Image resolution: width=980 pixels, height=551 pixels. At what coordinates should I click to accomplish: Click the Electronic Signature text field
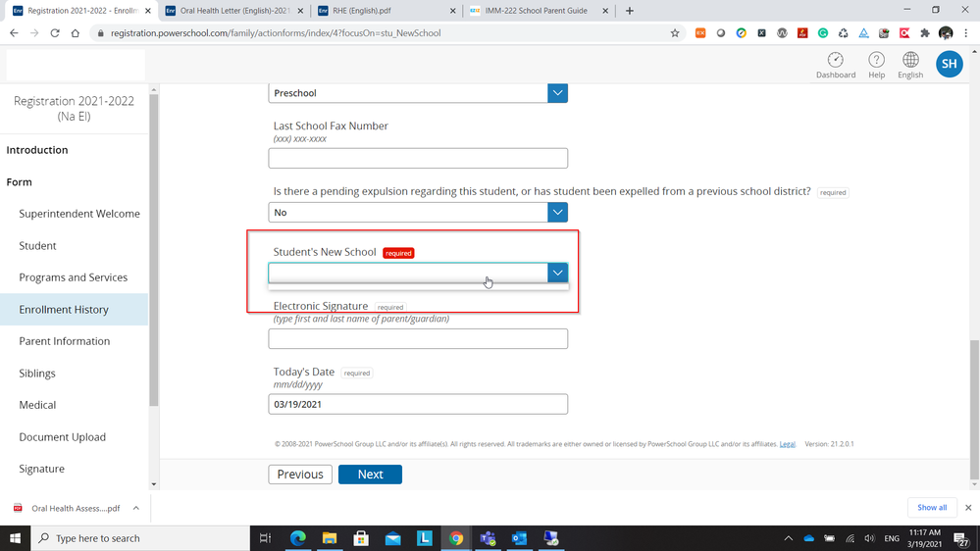coord(418,338)
